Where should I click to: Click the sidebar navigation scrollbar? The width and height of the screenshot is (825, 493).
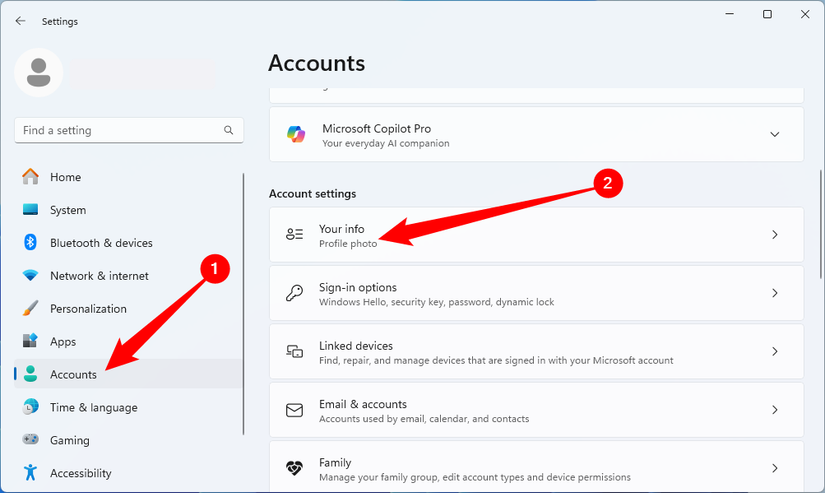(x=243, y=304)
